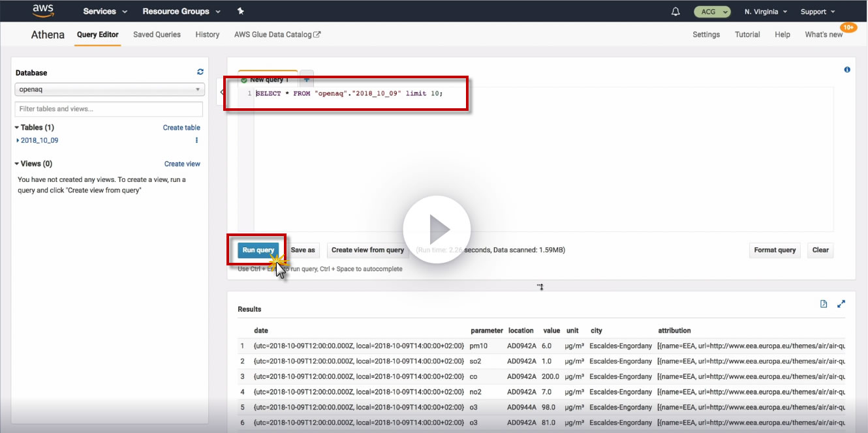Select the so2 parameter cell
The width and height of the screenshot is (868, 433).
click(476, 361)
